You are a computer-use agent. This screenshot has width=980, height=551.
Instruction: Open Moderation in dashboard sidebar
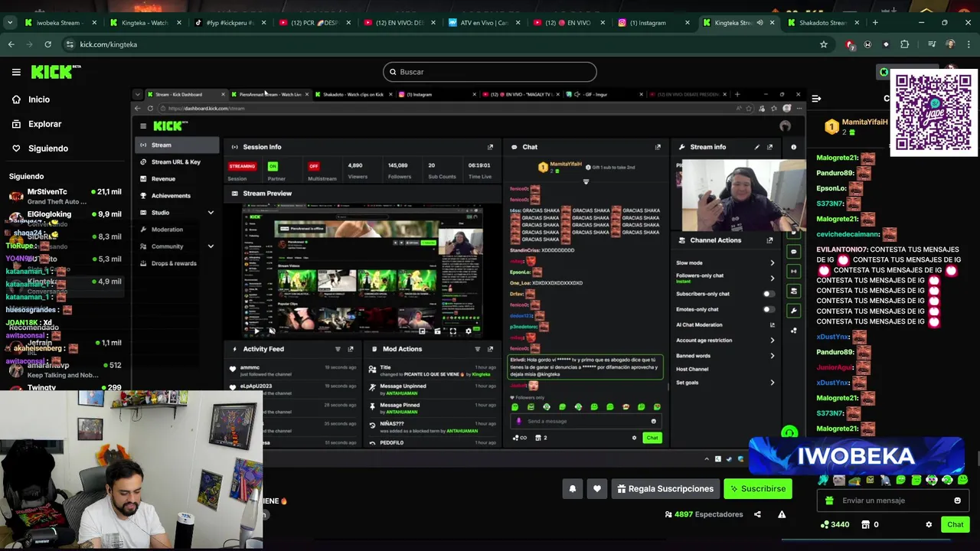click(166, 230)
